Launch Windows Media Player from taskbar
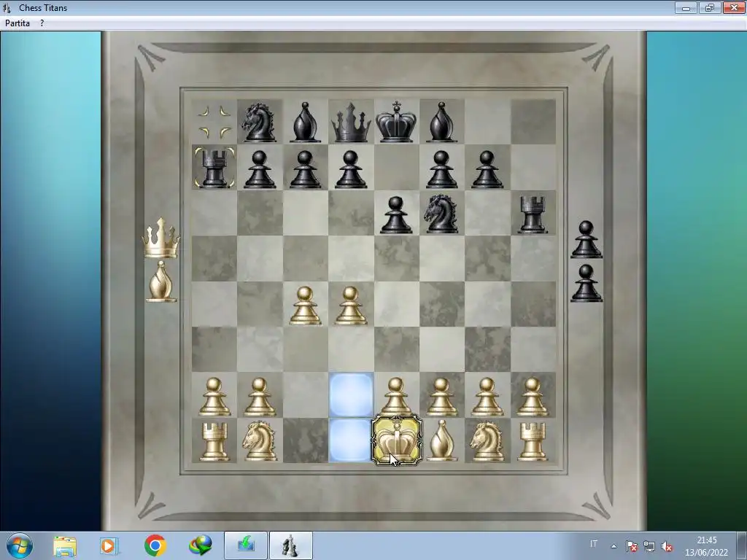747x560 pixels. click(x=109, y=545)
